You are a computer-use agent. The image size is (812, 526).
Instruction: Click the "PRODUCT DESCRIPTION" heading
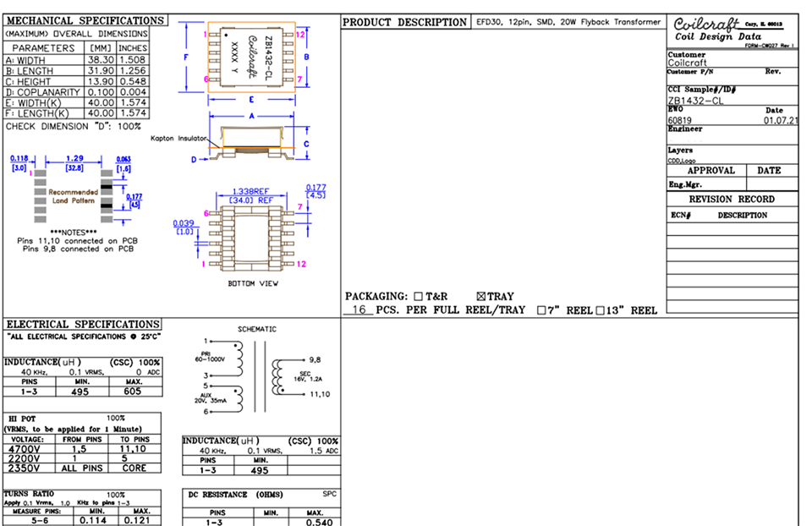point(404,22)
